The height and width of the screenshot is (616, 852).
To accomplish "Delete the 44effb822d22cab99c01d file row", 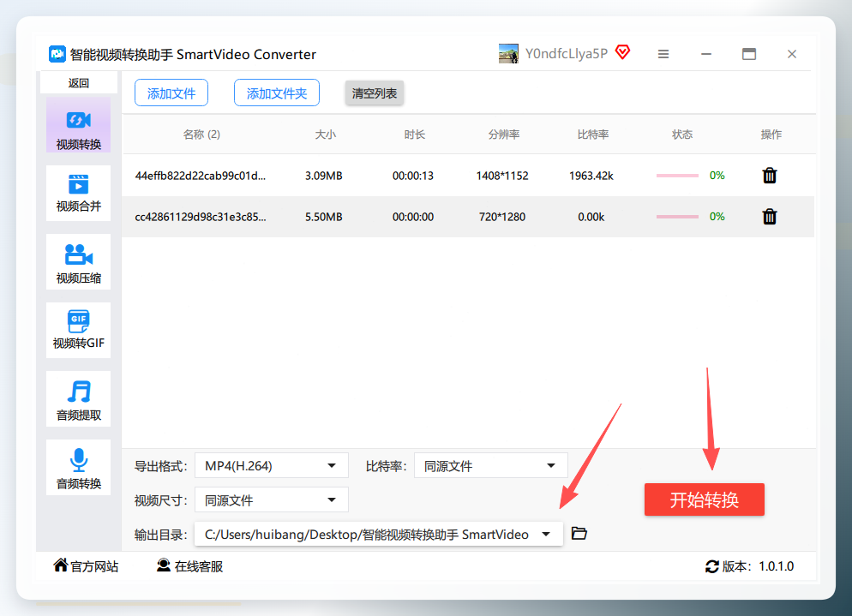I will [770, 176].
